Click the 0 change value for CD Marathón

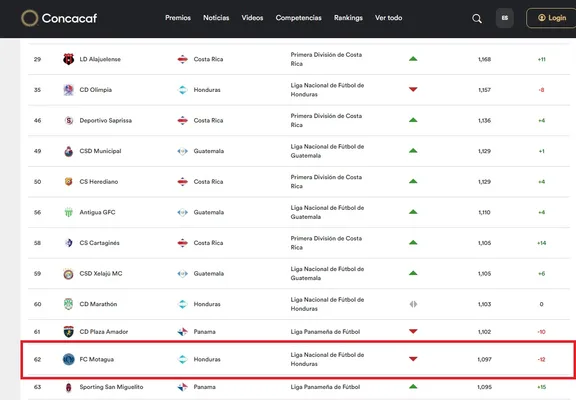point(541,304)
